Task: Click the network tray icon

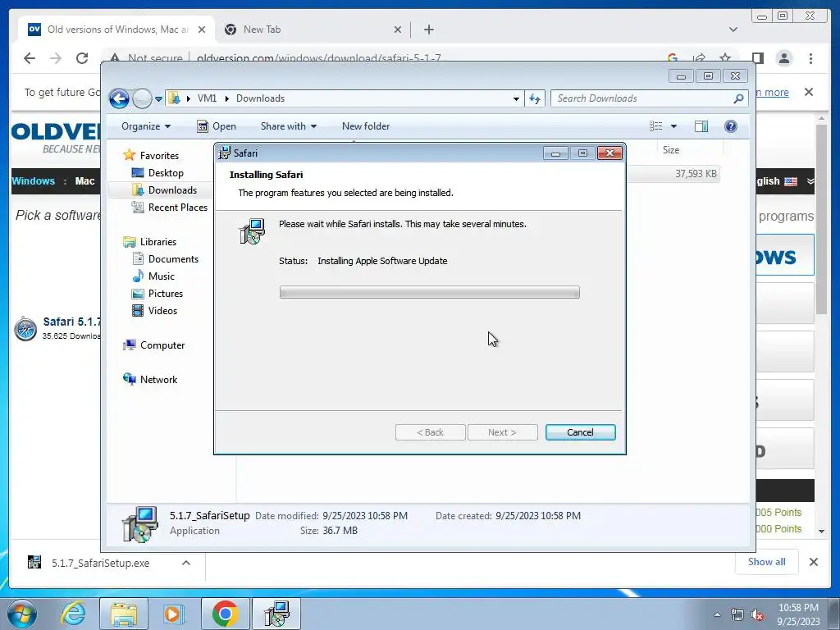Action: pyautogui.click(x=737, y=614)
